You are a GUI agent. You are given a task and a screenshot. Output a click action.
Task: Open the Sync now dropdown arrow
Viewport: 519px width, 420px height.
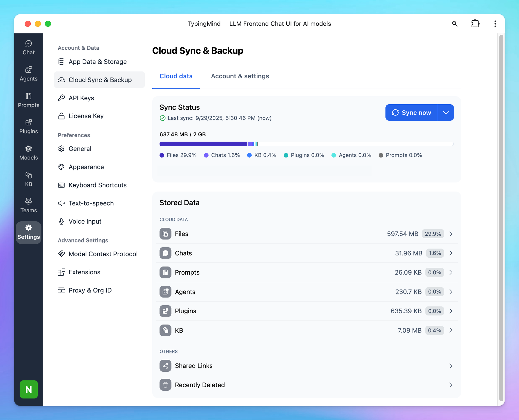pos(446,112)
